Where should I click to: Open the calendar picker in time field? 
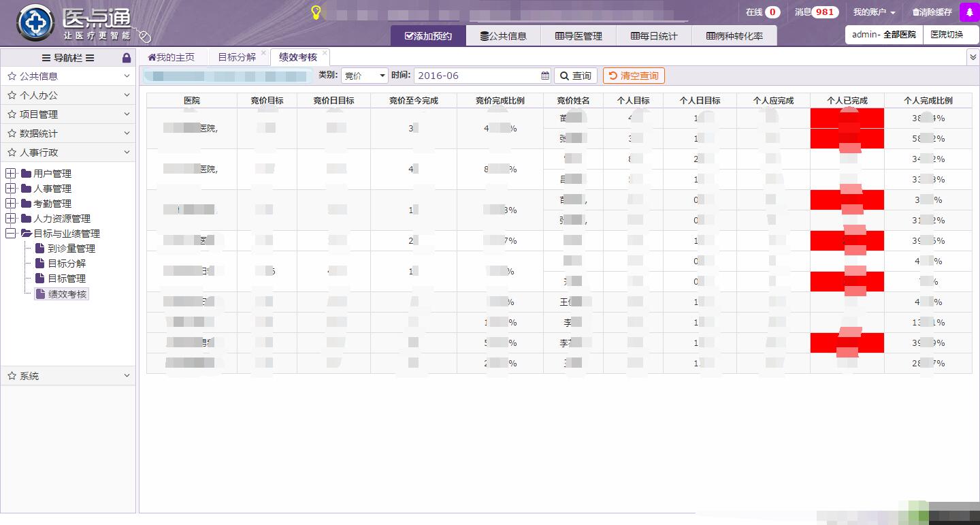[545, 76]
